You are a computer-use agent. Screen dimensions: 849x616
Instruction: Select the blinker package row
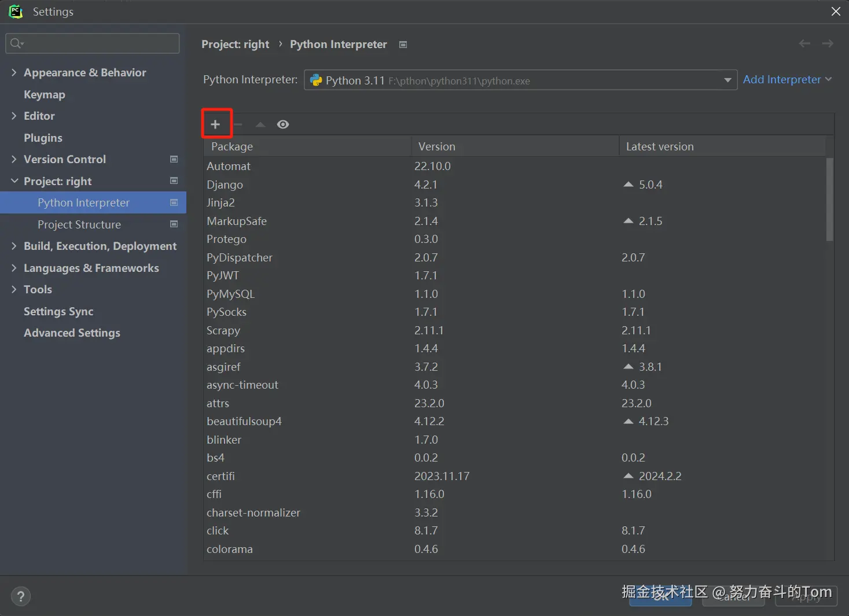tap(515, 440)
